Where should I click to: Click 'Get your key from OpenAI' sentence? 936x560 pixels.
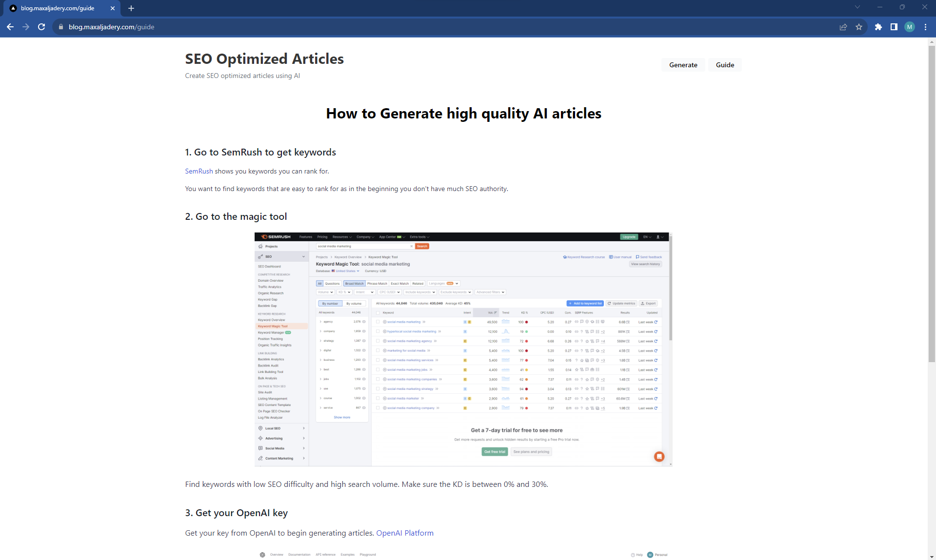point(279,533)
